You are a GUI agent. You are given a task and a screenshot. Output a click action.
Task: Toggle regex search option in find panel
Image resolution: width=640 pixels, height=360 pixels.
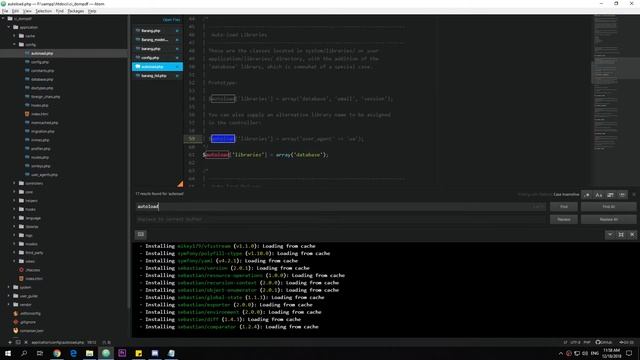tap(587, 195)
